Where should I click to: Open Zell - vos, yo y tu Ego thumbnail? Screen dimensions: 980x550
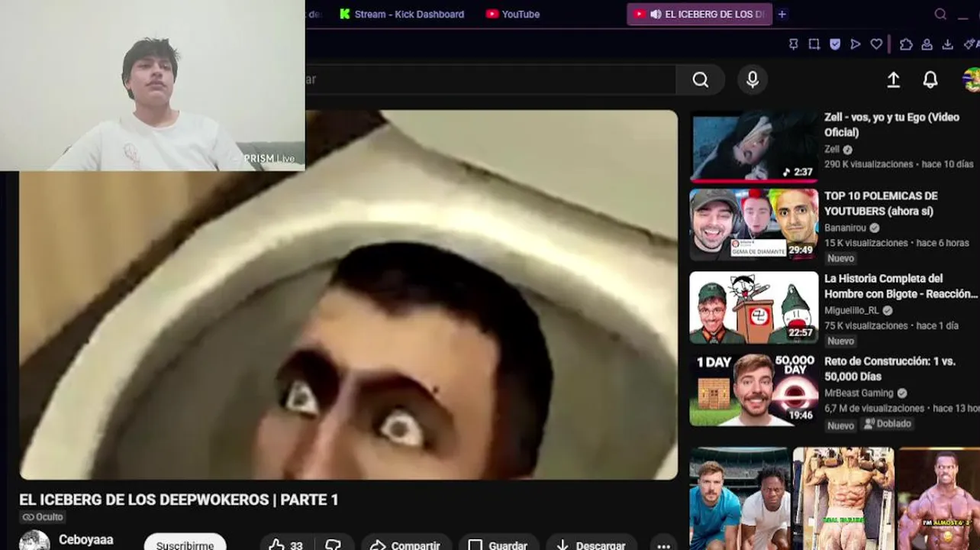pos(754,147)
